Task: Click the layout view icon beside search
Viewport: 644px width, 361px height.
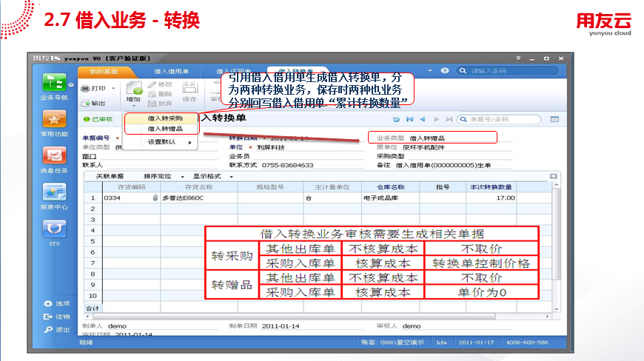Action: tap(554, 119)
